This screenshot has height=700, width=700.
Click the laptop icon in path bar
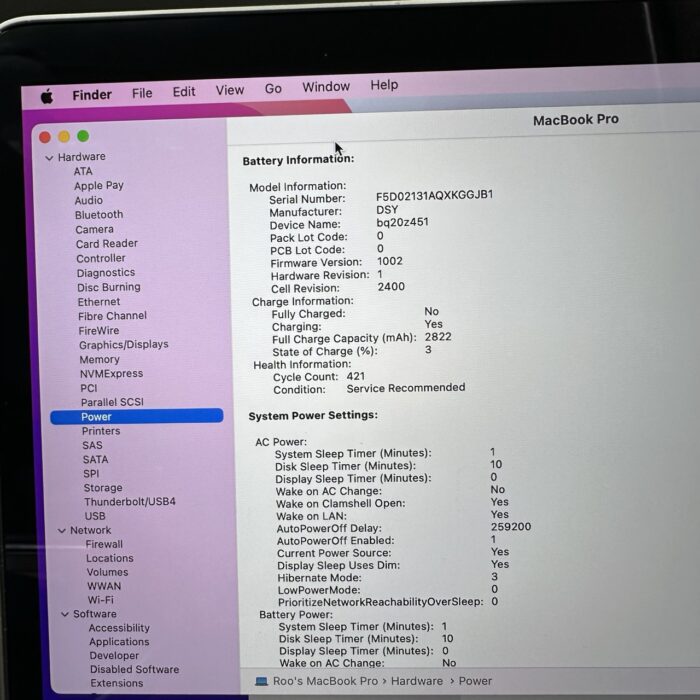[x=262, y=681]
